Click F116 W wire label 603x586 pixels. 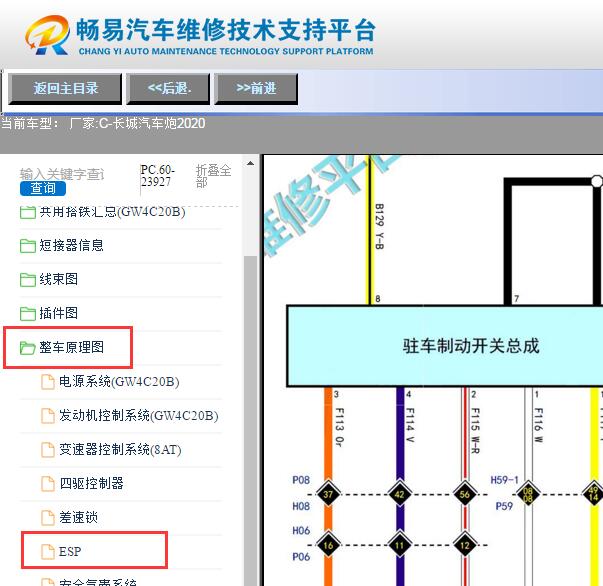click(538, 425)
